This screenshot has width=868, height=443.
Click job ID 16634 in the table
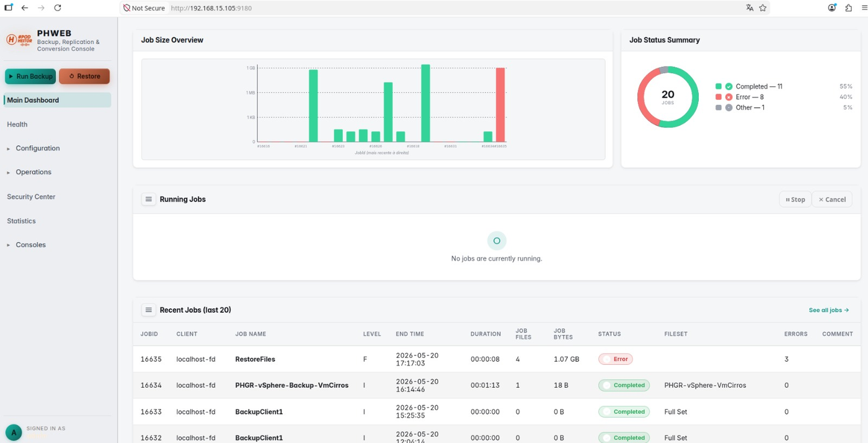click(x=151, y=385)
